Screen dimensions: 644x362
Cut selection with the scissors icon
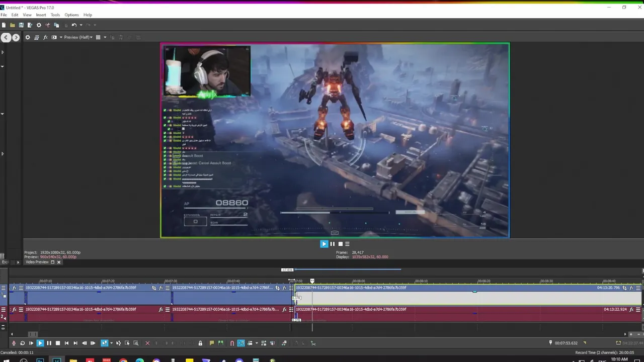click(48, 25)
